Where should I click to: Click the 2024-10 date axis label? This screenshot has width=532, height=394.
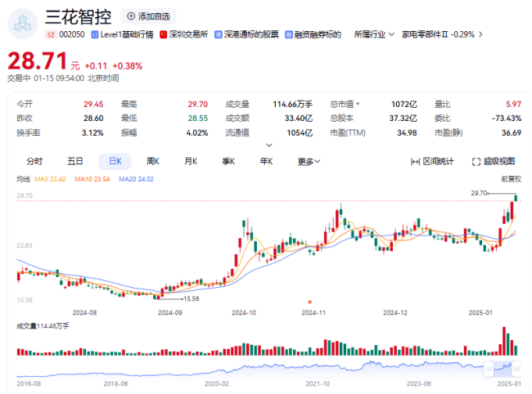(x=244, y=313)
